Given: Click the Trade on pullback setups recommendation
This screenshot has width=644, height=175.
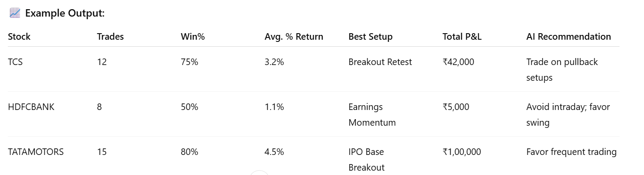Looking at the screenshot, I should tap(562, 70).
